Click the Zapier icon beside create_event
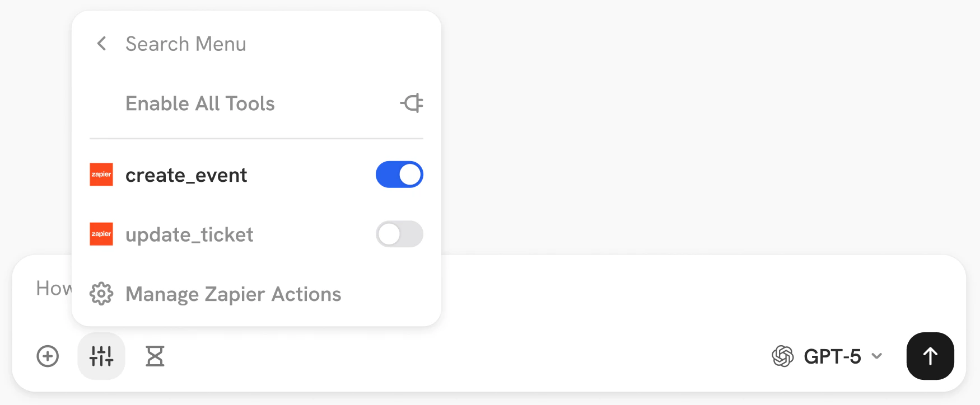The width and height of the screenshot is (980, 405). point(101,175)
